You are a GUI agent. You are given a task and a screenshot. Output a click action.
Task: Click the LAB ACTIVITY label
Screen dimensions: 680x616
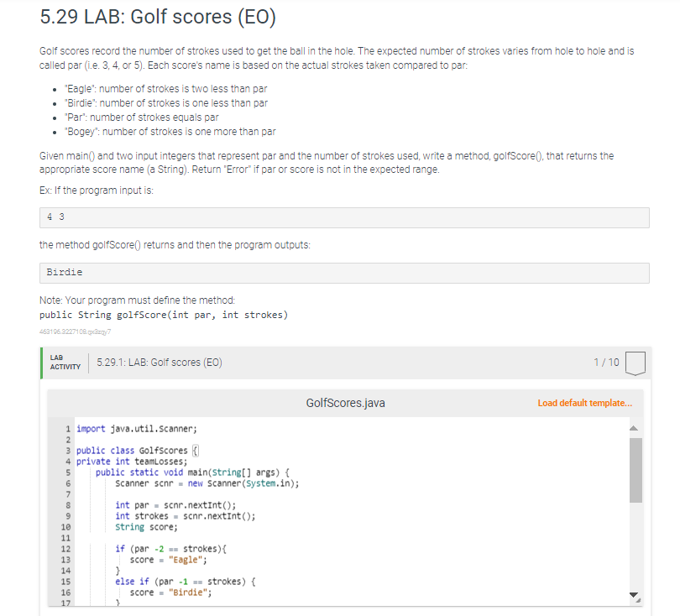click(65, 363)
